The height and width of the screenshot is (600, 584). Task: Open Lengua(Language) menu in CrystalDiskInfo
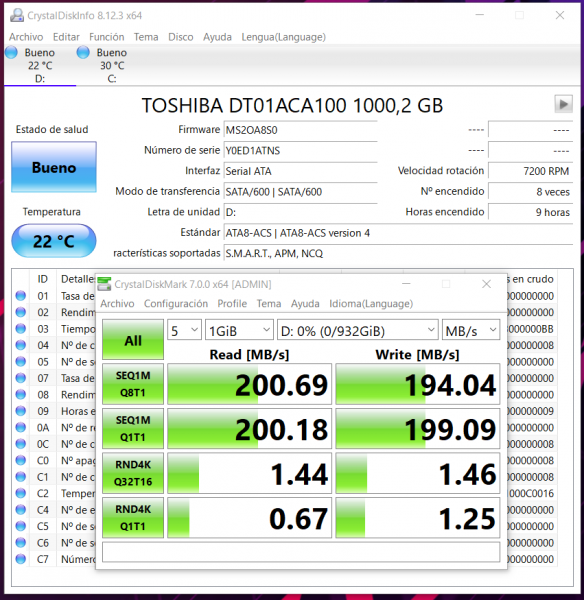(x=284, y=37)
